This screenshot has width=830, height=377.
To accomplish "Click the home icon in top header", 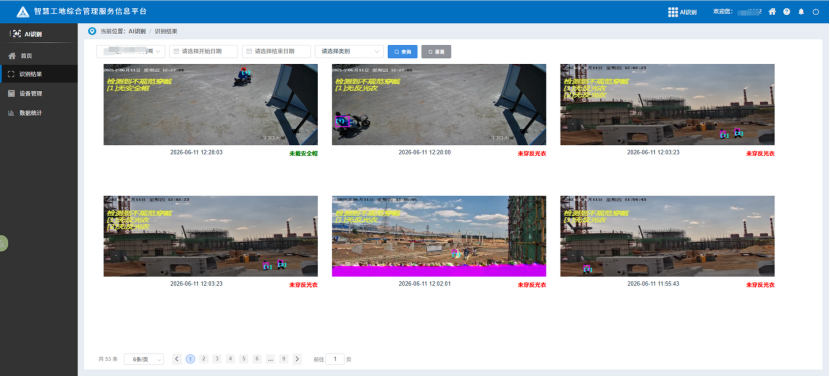I will tap(772, 12).
